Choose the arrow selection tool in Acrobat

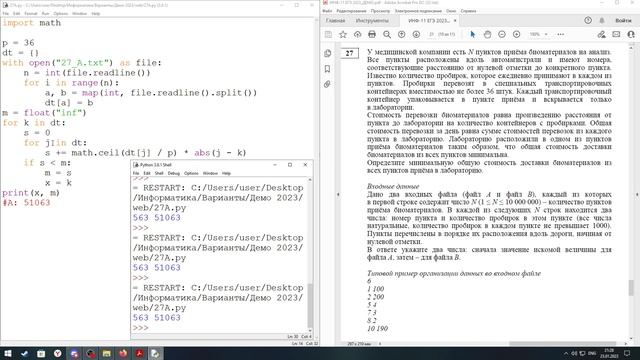tap(473, 35)
